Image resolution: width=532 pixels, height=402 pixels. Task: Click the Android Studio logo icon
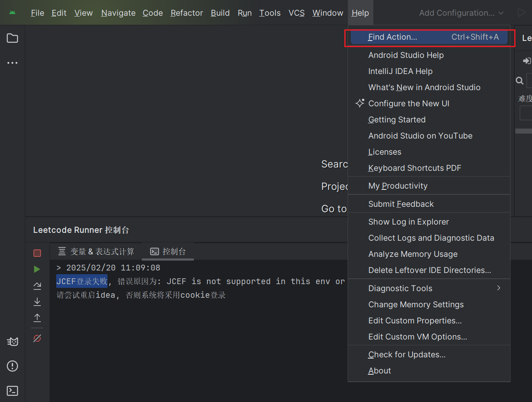pos(12,13)
